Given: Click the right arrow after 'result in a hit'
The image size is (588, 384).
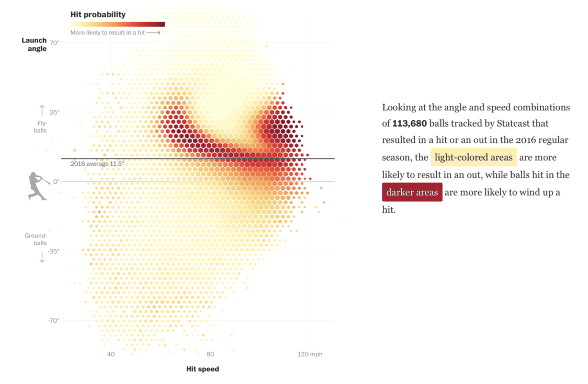Looking at the screenshot, I should click(x=153, y=32).
